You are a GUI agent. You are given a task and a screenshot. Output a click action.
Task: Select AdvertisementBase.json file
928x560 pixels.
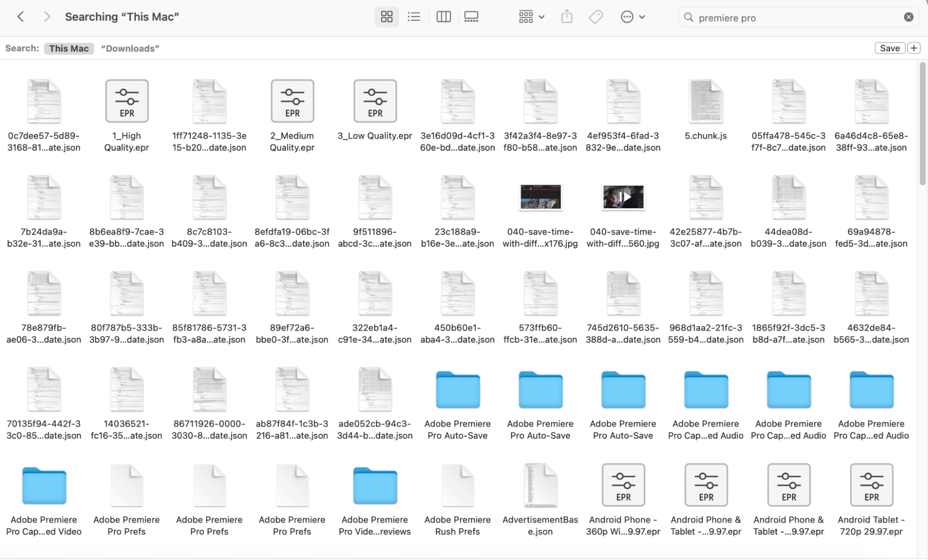[x=540, y=485]
